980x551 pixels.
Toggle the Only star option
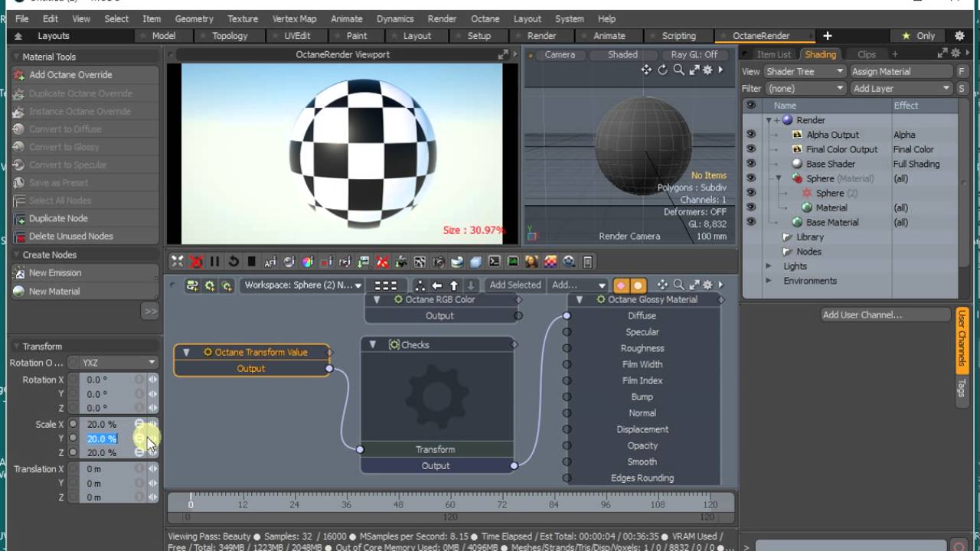[918, 36]
